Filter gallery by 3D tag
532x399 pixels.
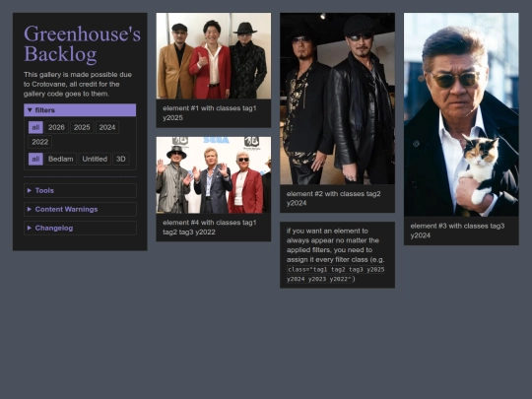tap(121, 160)
